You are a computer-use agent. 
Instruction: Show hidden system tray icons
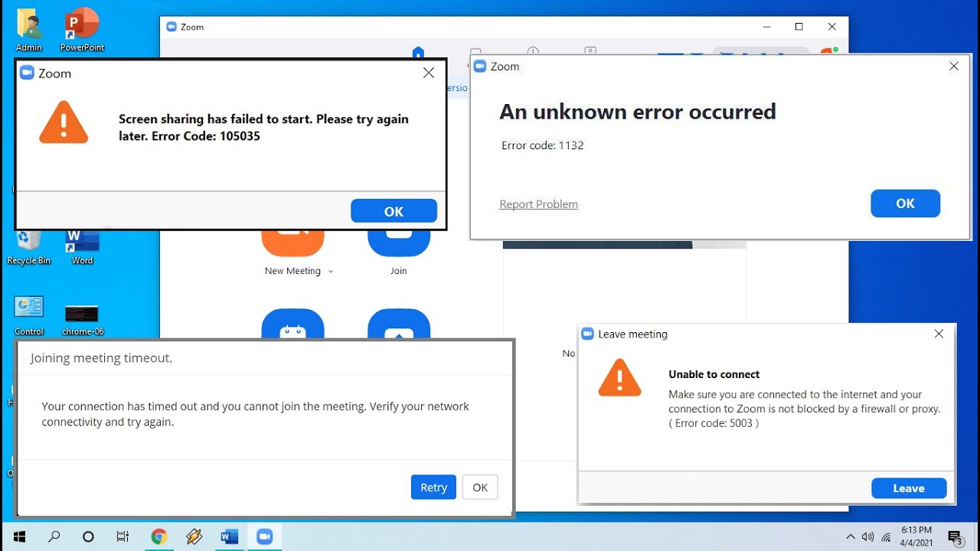(851, 536)
